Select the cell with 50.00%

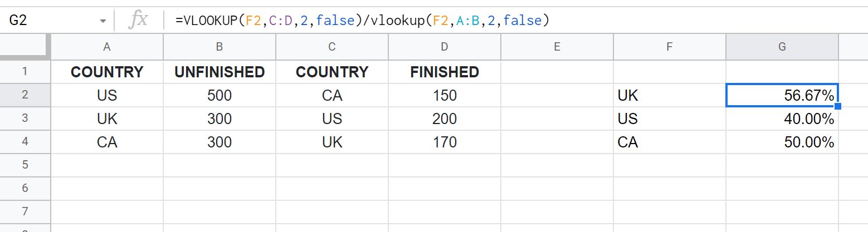(782, 142)
